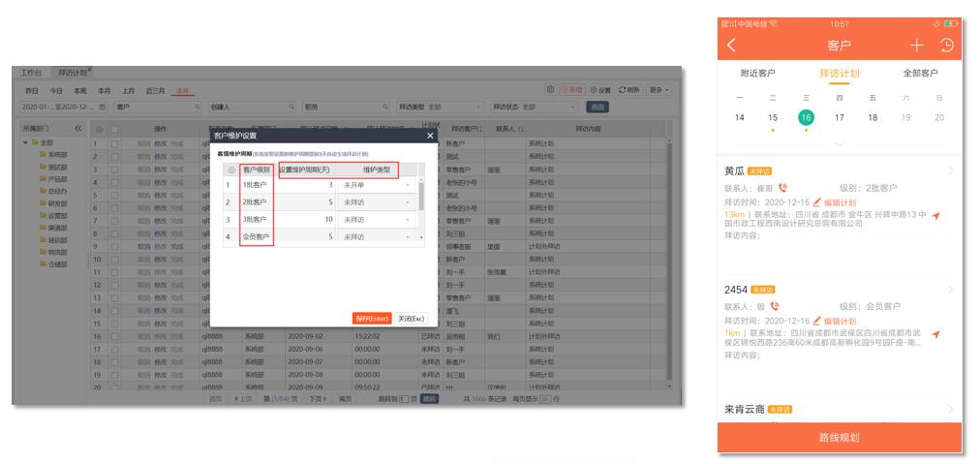The image size is (980, 464).
Task: Switch to the 附近客户 tab
Action: click(x=757, y=74)
